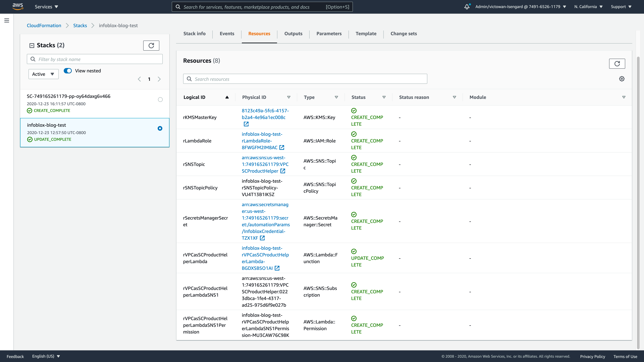Open the AWS home logo
Screen dimensions: 644x362
(18, 7)
